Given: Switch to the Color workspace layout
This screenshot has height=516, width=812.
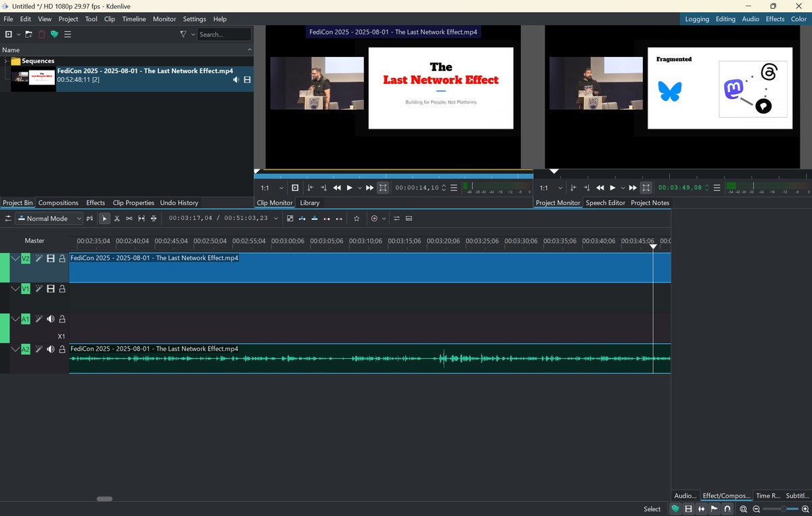Looking at the screenshot, I should tap(798, 19).
